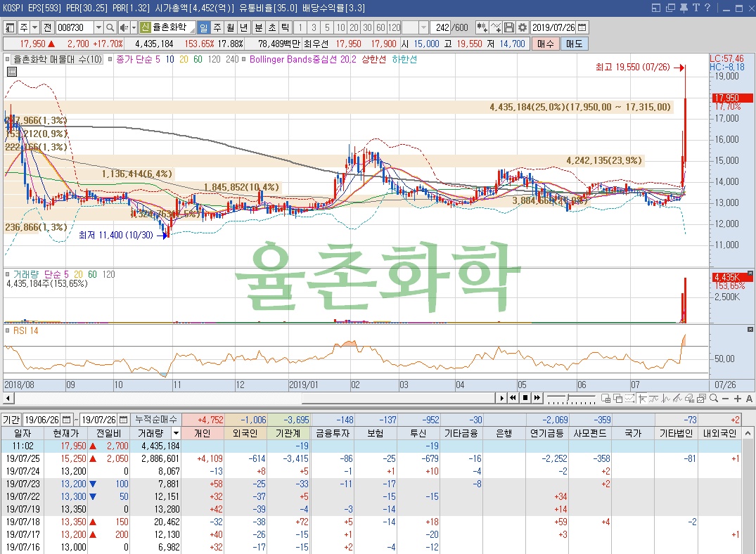Click the speaker sound icon
Screen dimensions: 756x554
point(124,27)
